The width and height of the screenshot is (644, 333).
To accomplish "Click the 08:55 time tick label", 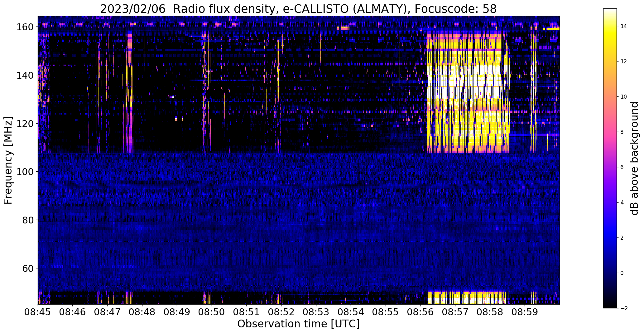I will point(386,312).
